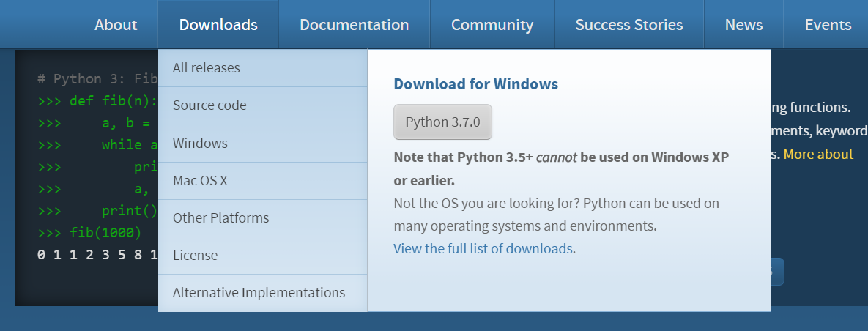Select Mac OS X download option
The width and height of the screenshot is (868, 331).
[263, 180]
